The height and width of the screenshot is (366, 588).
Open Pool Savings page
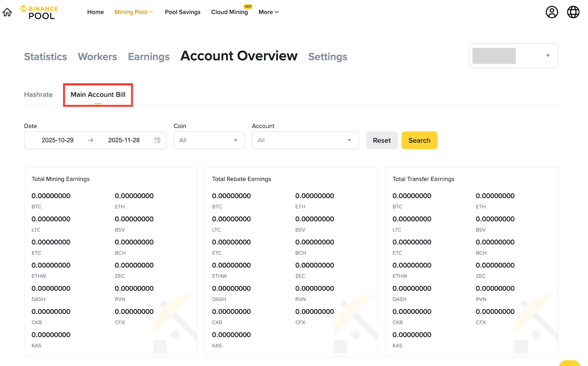tap(183, 12)
